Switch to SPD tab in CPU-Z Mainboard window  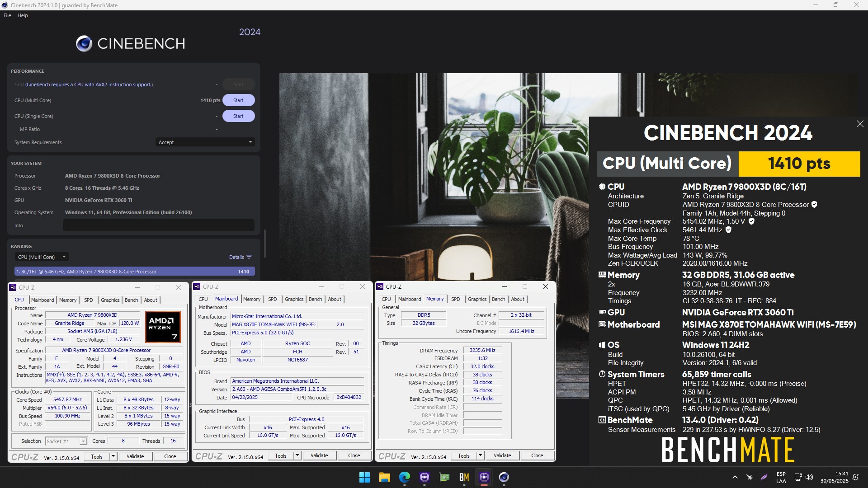(x=273, y=299)
